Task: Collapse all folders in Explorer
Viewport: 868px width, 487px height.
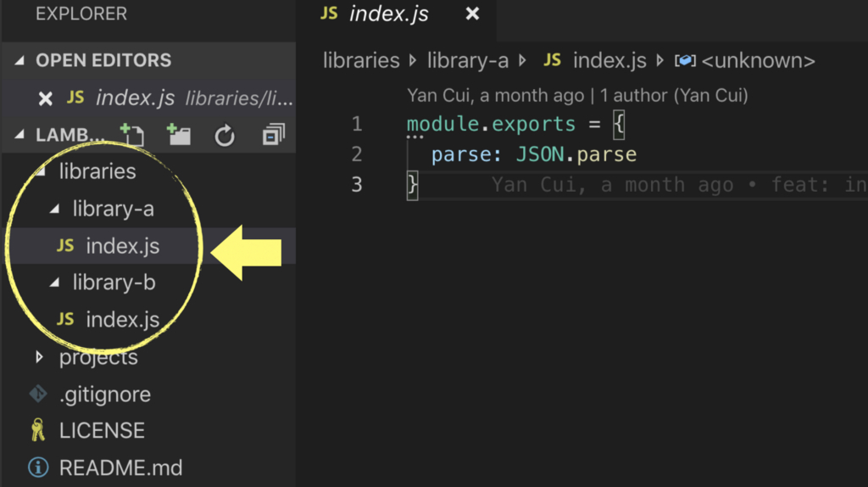Action: coord(273,135)
